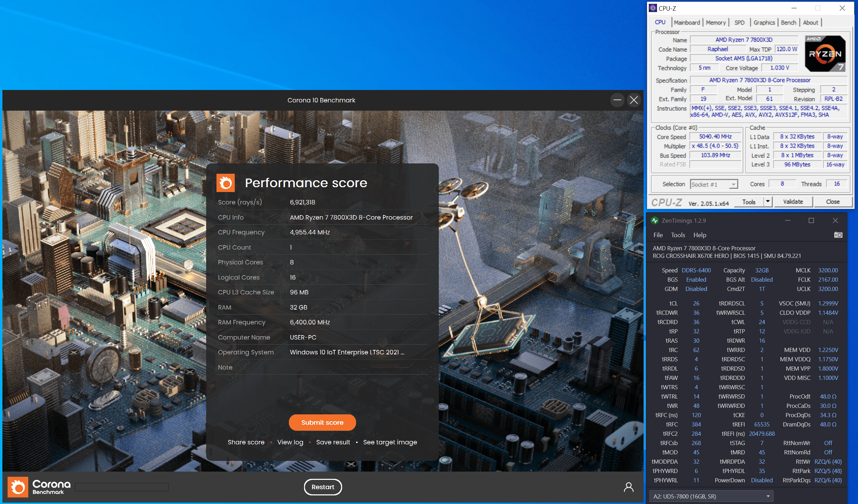Close the Corona 10 Benchmark window
Screen dimensions: 858x504
[634, 100]
